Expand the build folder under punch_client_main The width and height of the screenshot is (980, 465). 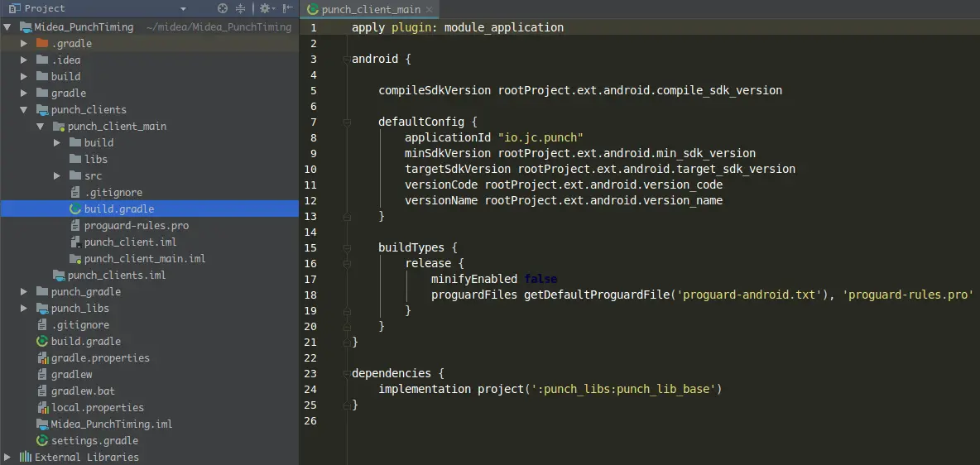56,142
